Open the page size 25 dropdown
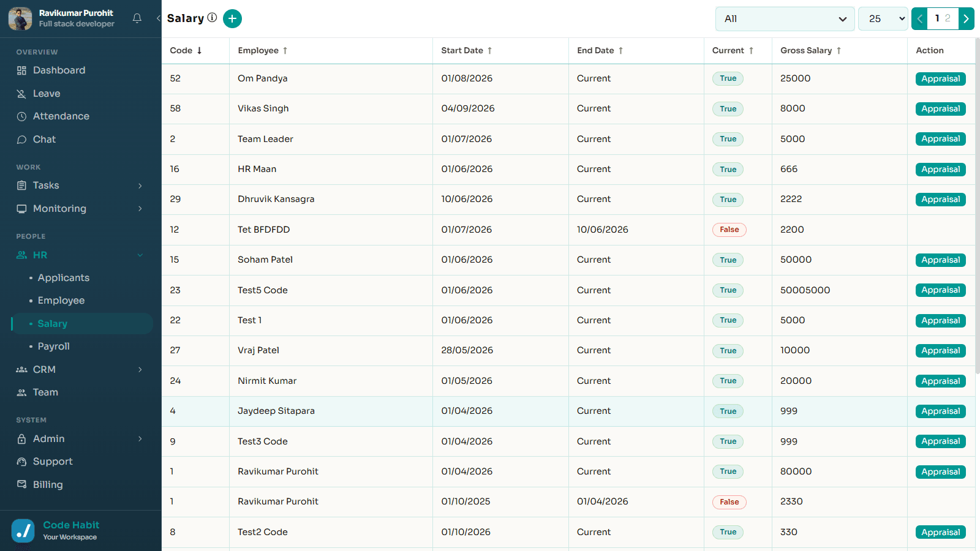 click(x=883, y=19)
